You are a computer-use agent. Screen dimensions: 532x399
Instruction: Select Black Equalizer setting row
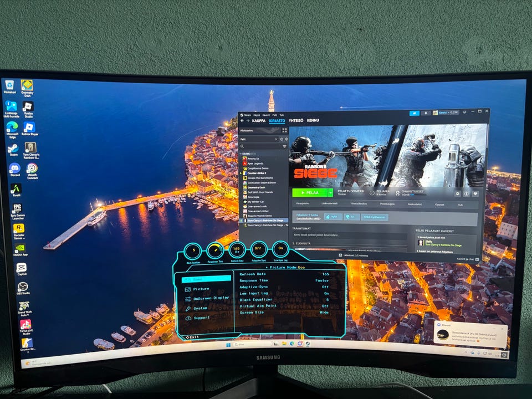click(284, 300)
